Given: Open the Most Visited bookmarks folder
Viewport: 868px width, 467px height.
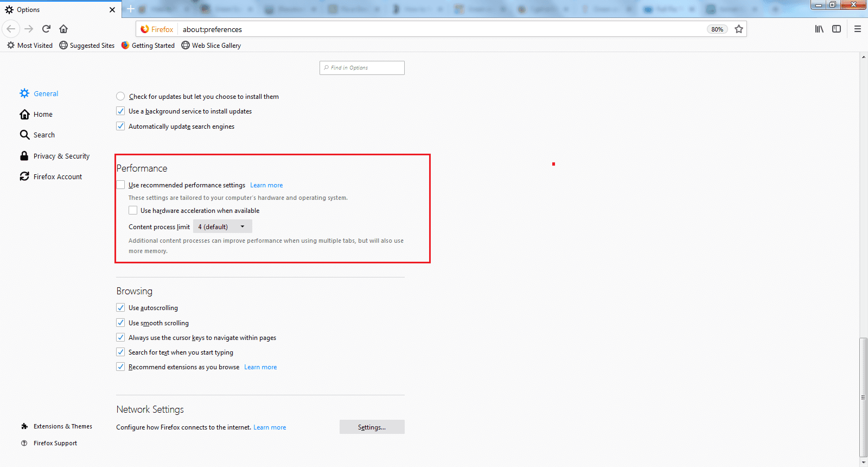Looking at the screenshot, I should 30,46.
